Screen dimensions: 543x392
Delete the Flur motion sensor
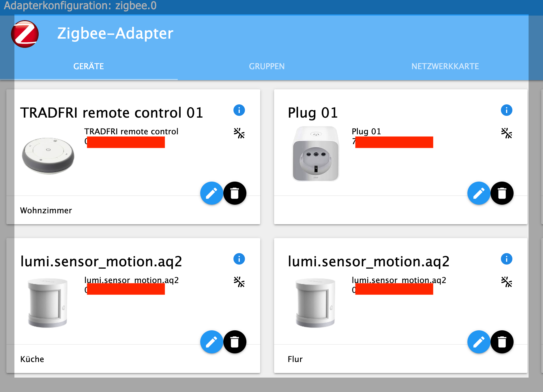[502, 342]
